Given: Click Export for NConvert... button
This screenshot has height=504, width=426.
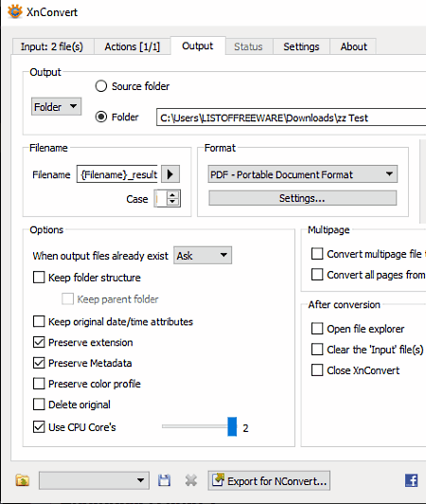Looking at the screenshot, I should point(269,481).
